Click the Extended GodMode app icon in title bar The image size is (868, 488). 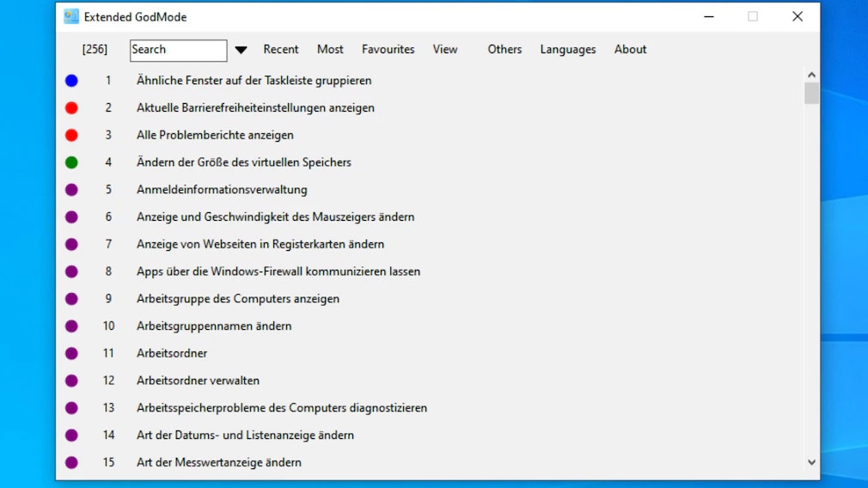[x=71, y=16]
